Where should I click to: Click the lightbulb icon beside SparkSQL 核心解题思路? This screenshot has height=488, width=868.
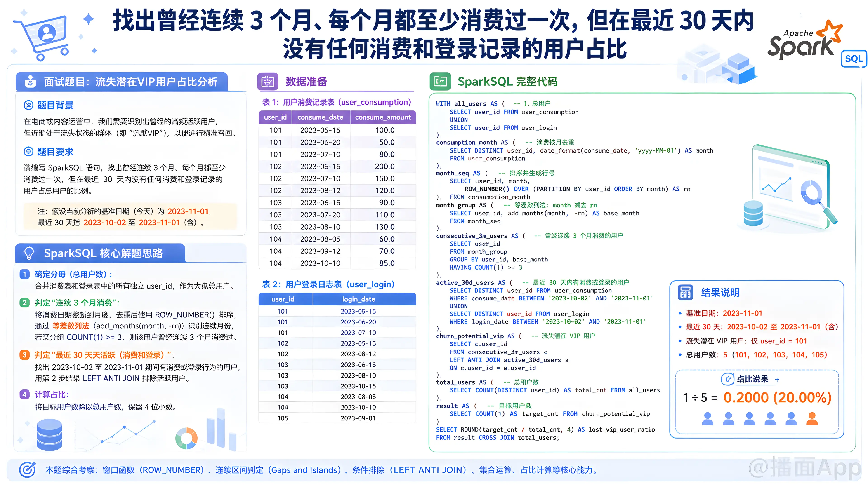point(29,253)
